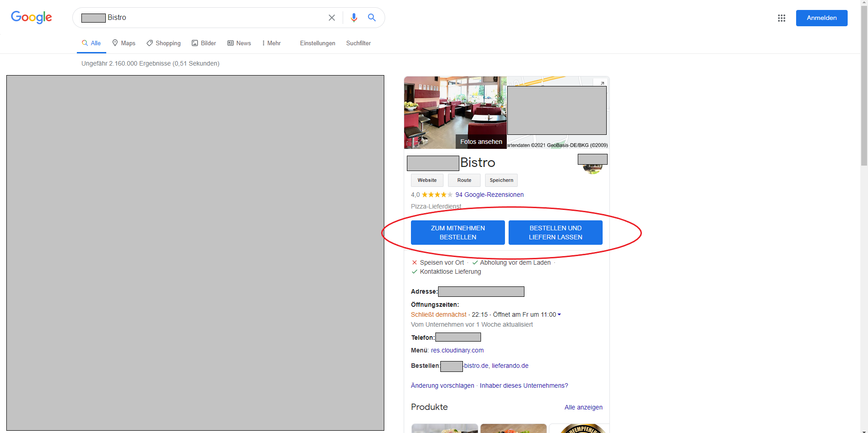Click the 'Pizza-Lieferdienst' category text
Viewport: 868px width, 433px height.
(436, 206)
